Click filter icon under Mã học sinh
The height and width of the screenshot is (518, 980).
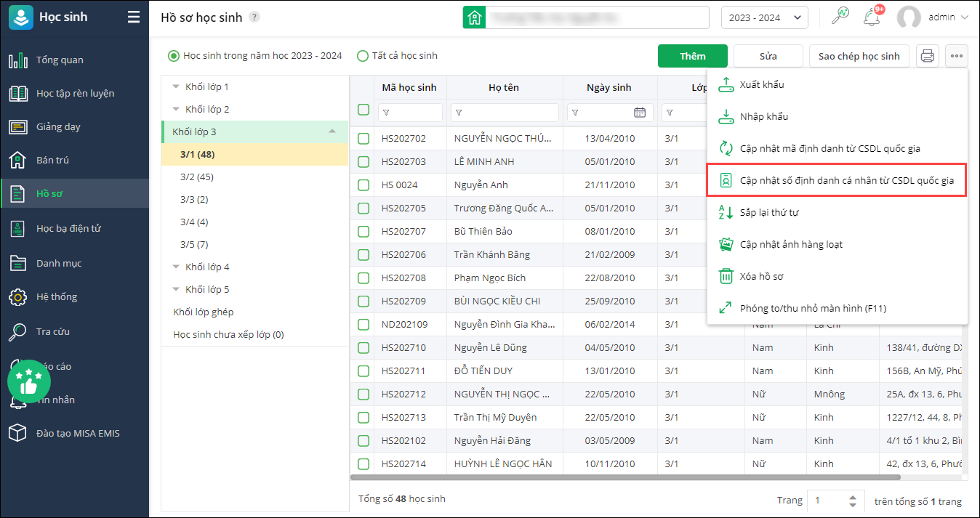[x=386, y=113]
